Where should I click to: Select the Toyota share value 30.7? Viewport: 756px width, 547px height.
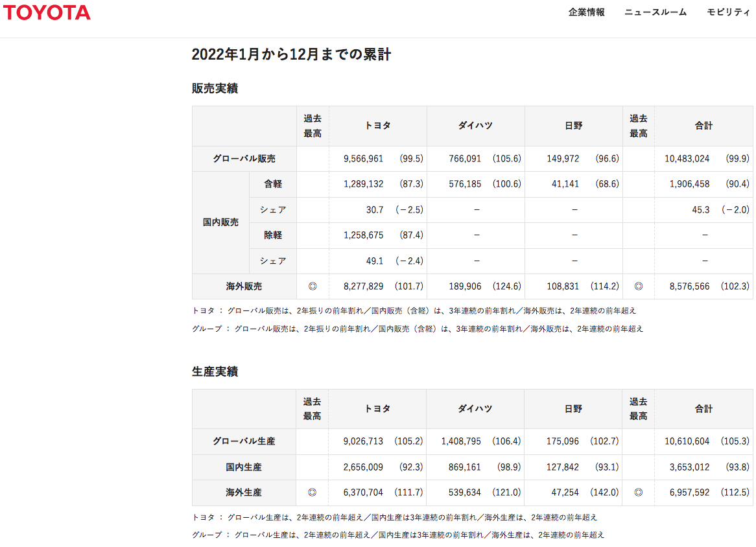click(375, 209)
